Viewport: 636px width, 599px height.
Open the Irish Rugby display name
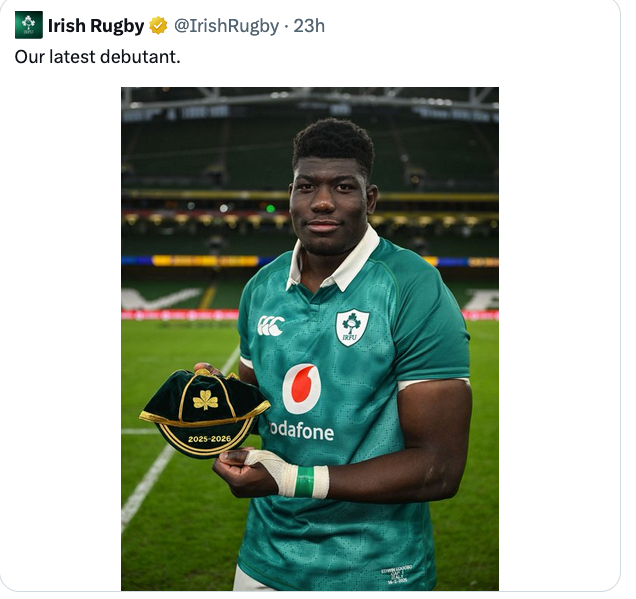click(96, 26)
